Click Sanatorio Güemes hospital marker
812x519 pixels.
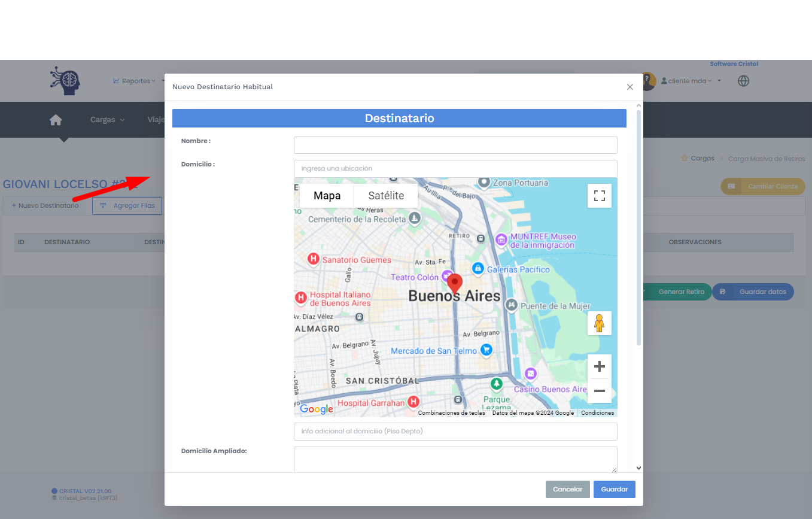[313, 259]
